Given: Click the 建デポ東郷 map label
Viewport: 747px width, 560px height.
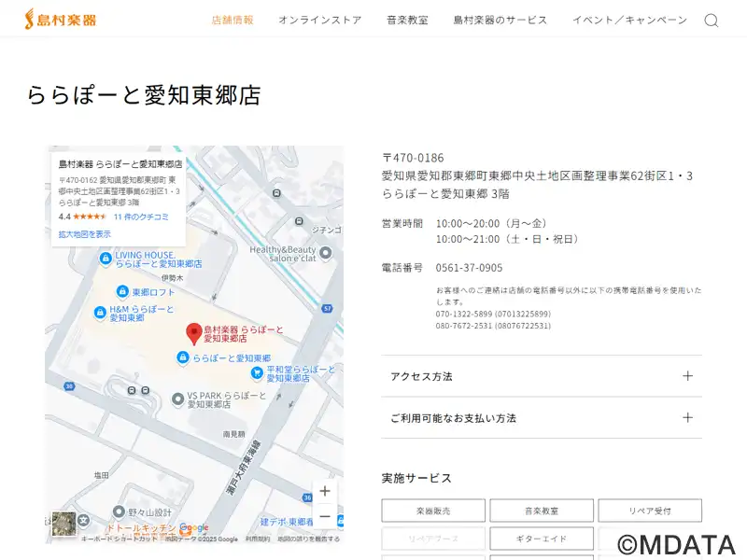Looking at the screenshot, I should pyautogui.click(x=287, y=522).
